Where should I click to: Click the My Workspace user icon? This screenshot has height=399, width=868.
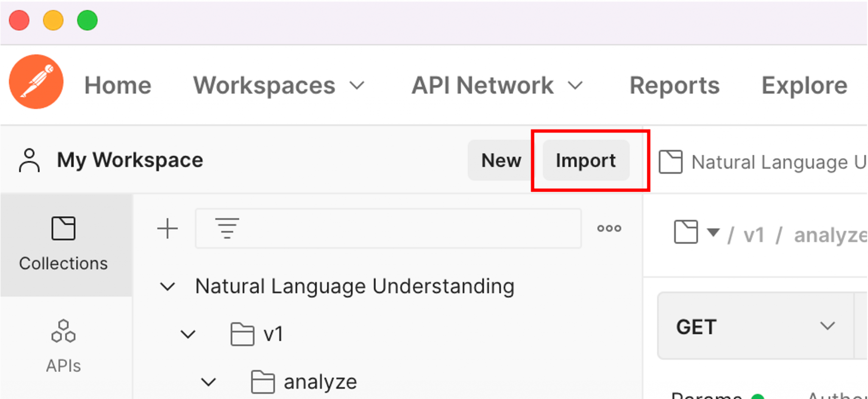(x=28, y=160)
